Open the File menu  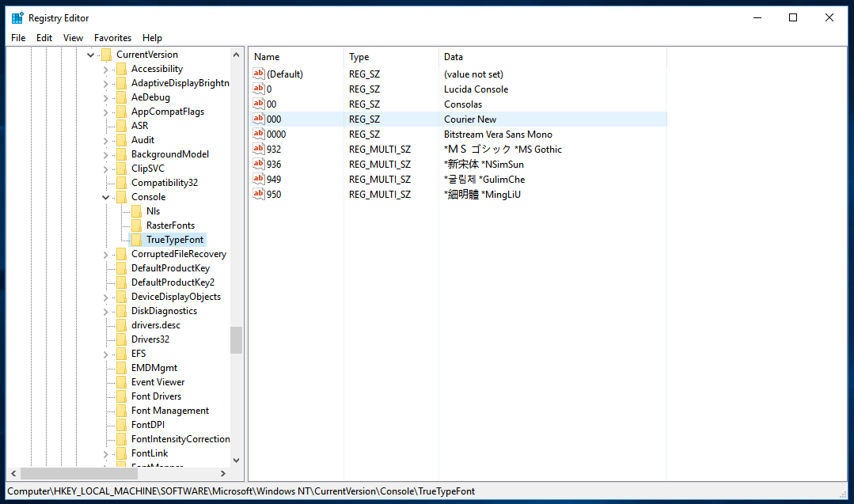[18, 37]
